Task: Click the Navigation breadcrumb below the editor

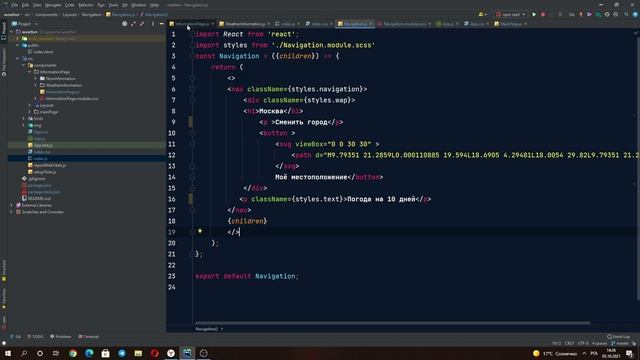Action: [207, 329]
